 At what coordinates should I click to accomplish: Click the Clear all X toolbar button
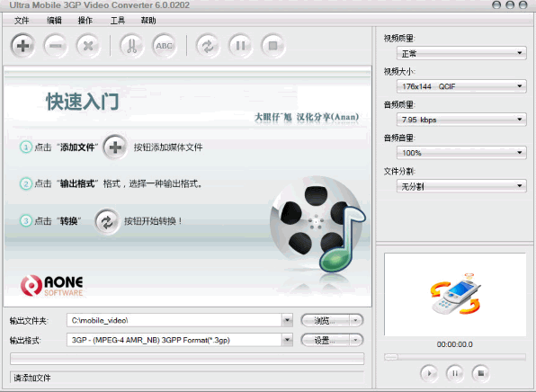pyautogui.click(x=88, y=46)
